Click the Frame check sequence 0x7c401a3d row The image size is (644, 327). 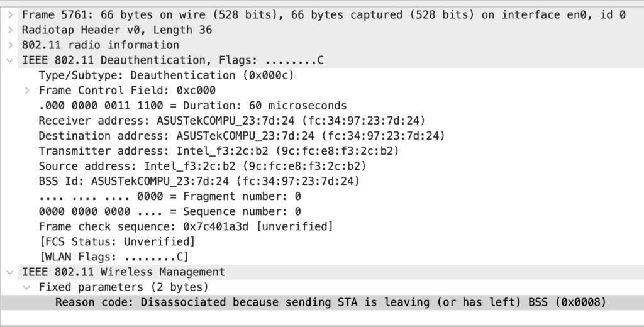(186, 226)
